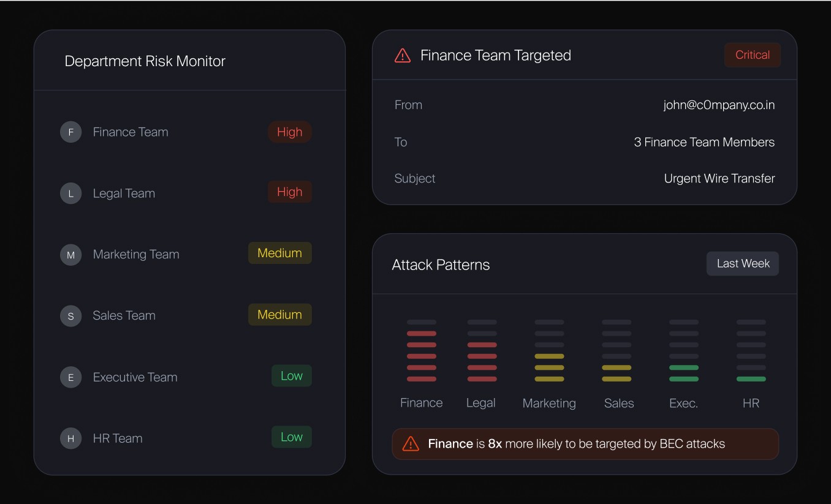Click the H avatar for HR Team
Image resolution: width=831 pixels, height=504 pixels.
pyautogui.click(x=70, y=438)
